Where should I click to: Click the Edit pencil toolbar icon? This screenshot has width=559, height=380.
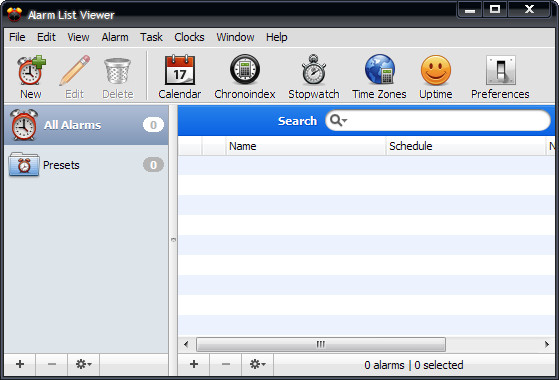[75, 77]
